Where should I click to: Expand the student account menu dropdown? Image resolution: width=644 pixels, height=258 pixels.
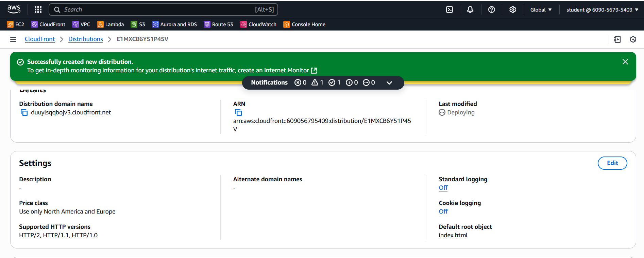click(x=603, y=10)
